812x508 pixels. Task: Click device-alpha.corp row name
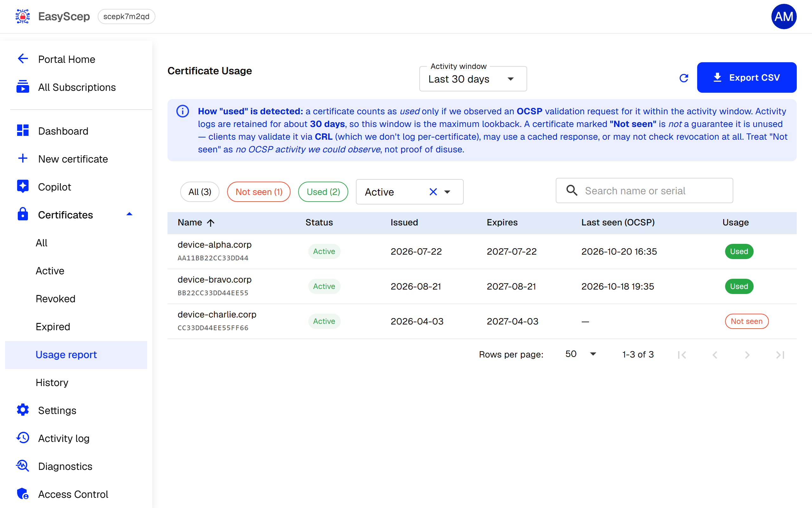(214, 244)
